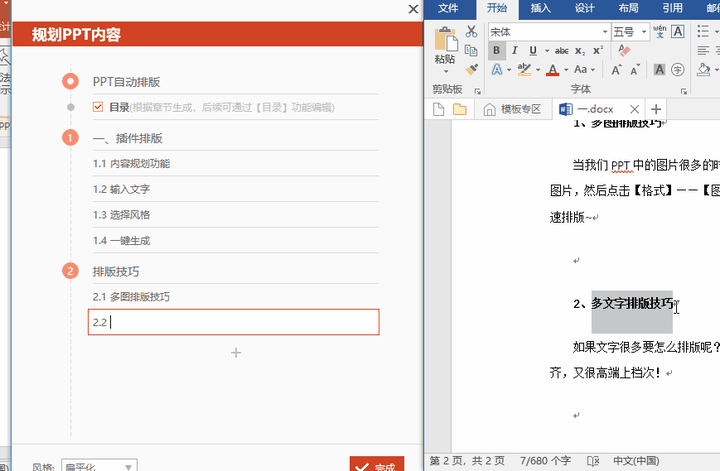Switch to the 开始 ribbon tab

point(497,8)
